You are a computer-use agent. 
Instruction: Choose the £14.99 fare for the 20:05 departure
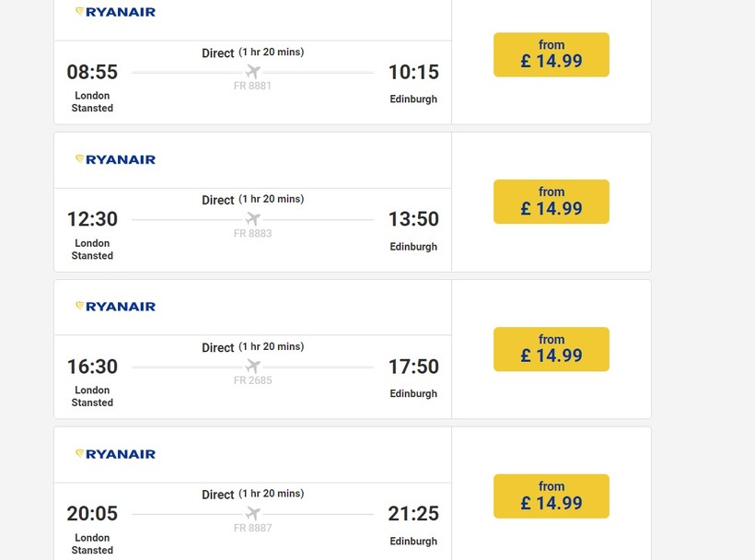click(x=552, y=496)
